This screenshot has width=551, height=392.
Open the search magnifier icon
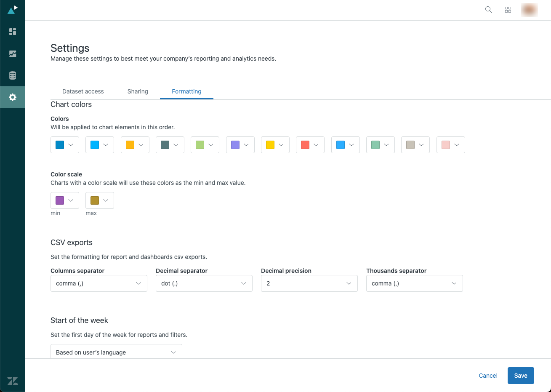pos(488,10)
